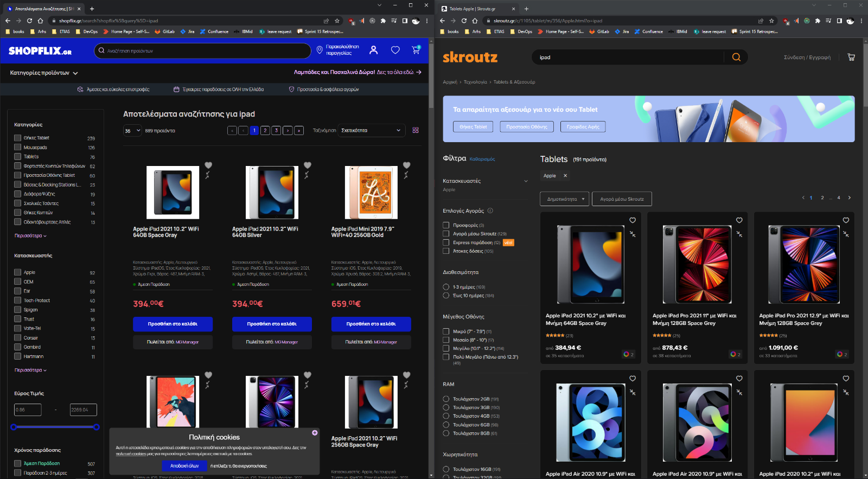868x479 pixels.
Task: Close the cookies policy popup on Shopflix
Action: (315, 432)
